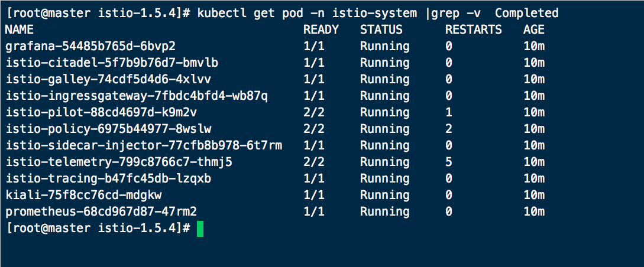
Task: Click the STATUS column header
Action: point(381,30)
